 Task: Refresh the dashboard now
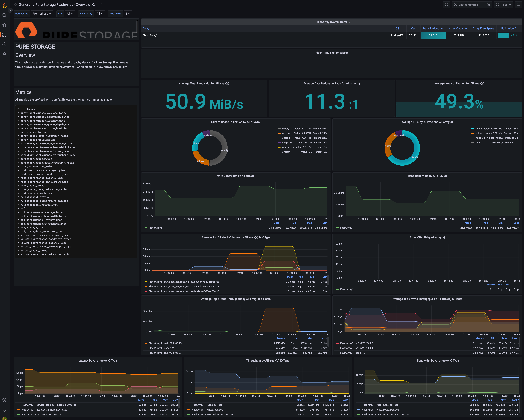click(x=498, y=5)
